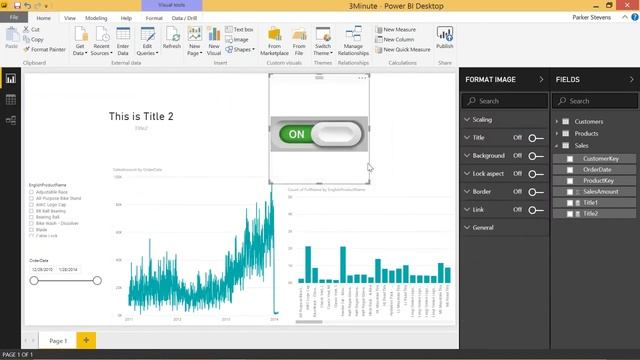640x360 pixels.
Task: Switch to Report view in sidebar
Action: pyautogui.click(x=11, y=79)
